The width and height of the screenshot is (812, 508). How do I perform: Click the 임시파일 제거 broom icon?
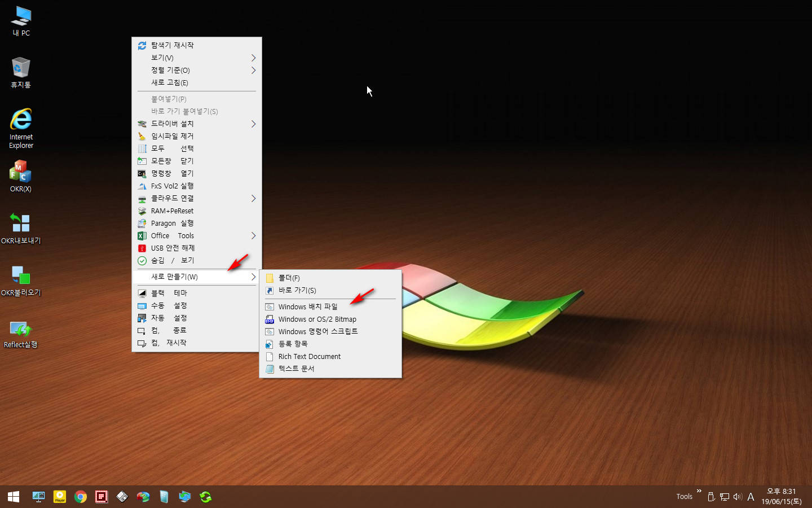(x=142, y=136)
